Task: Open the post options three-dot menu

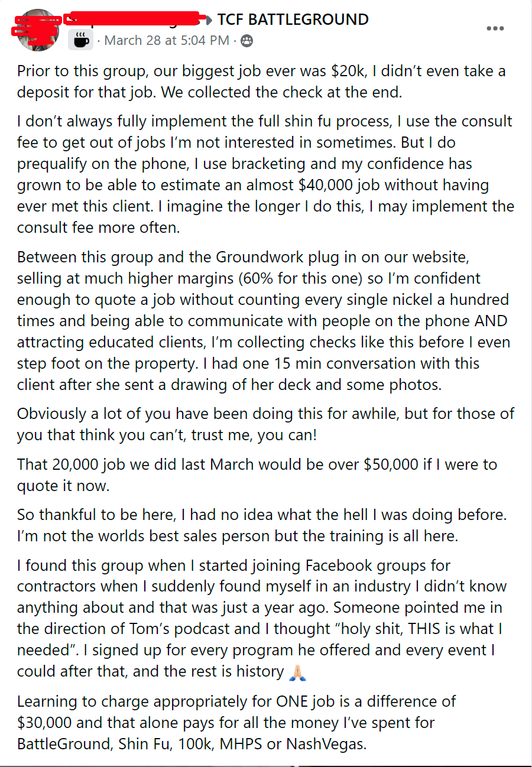Action: coord(495,28)
